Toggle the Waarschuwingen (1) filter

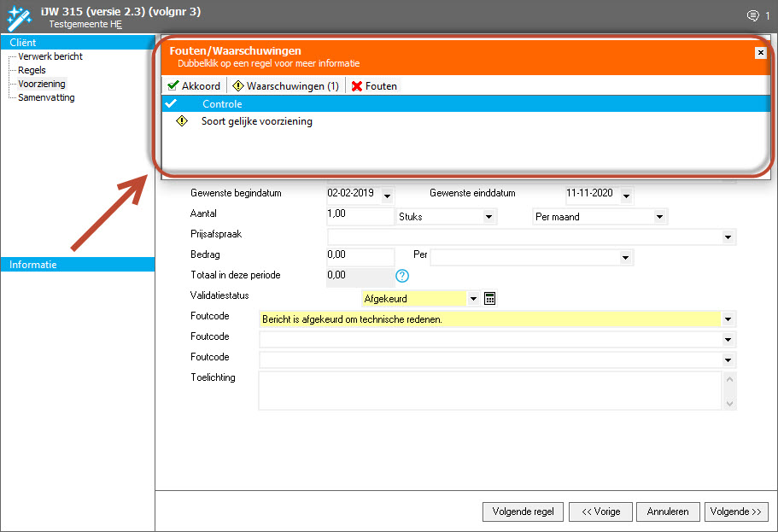click(x=285, y=86)
